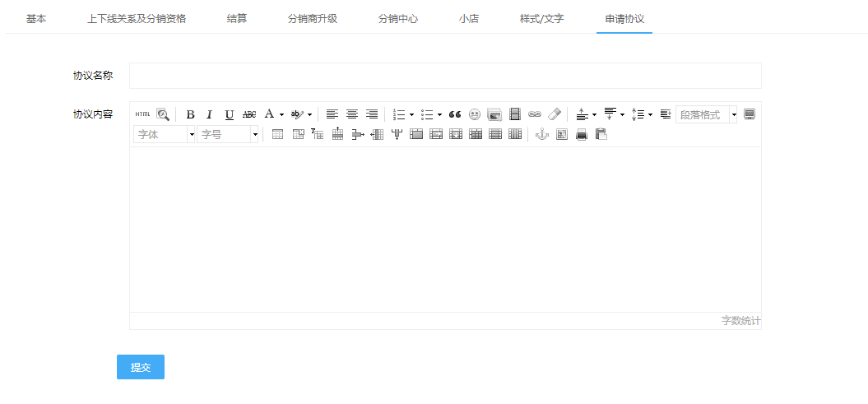Image resolution: width=868 pixels, height=404 pixels.
Task: Open the 上下线关系及分销资格 tab
Action: (x=137, y=19)
